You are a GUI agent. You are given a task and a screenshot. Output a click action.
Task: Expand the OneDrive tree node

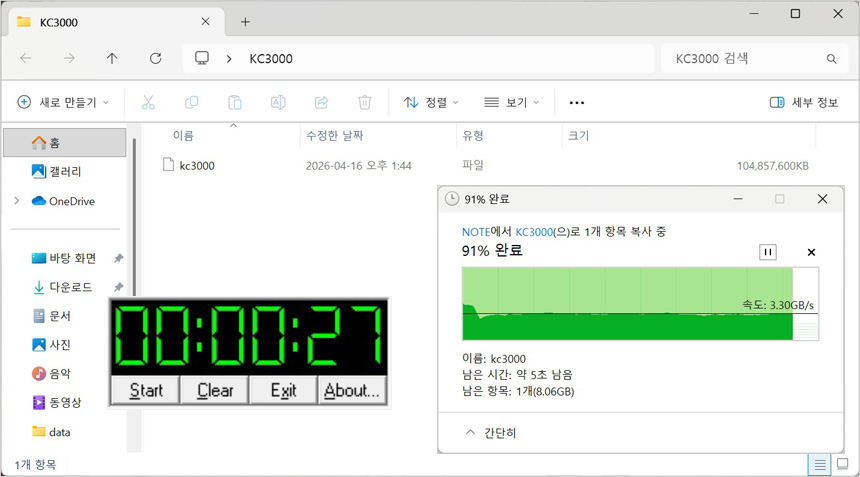coord(16,201)
